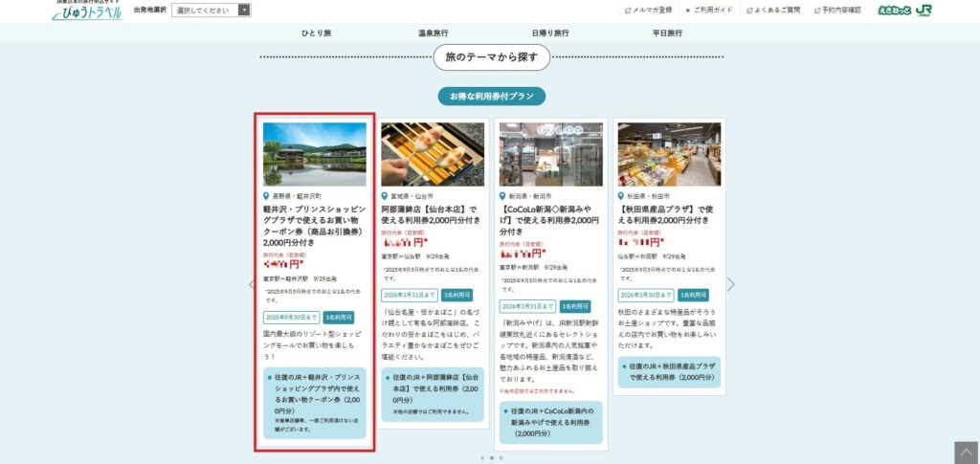Click 2026年3月31日まで tag on CoCoLo新潟 card
980x464 pixels.
pos(527,307)
